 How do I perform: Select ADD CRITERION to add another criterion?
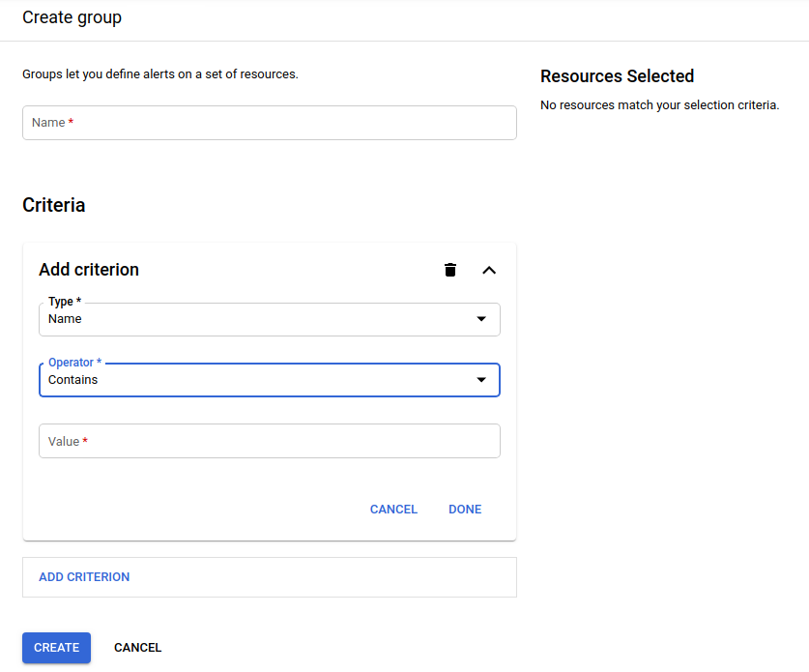coord(84,576)
